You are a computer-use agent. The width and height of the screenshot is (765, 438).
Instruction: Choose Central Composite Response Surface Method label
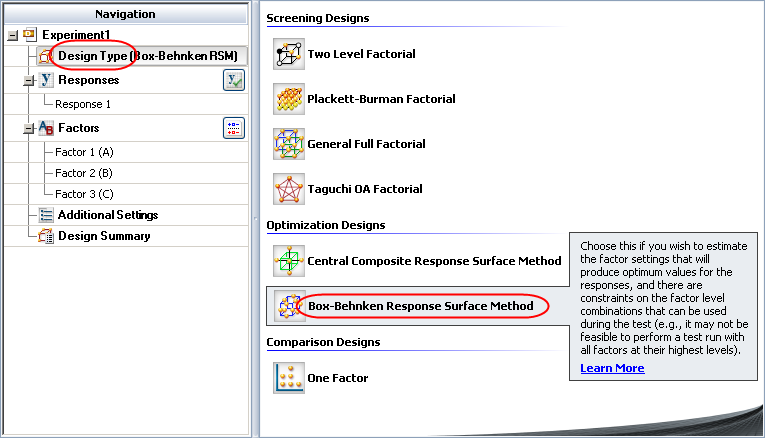(x=434, y=261)
